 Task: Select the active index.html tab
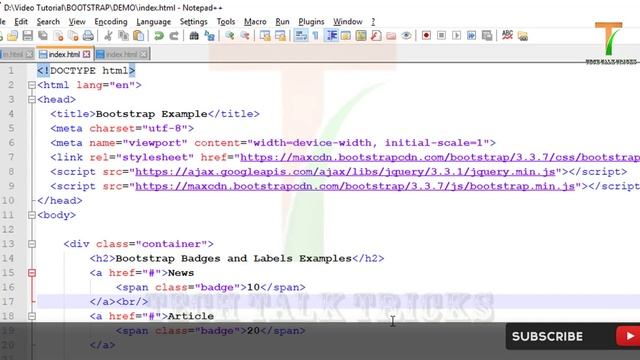tap(64, 54)
